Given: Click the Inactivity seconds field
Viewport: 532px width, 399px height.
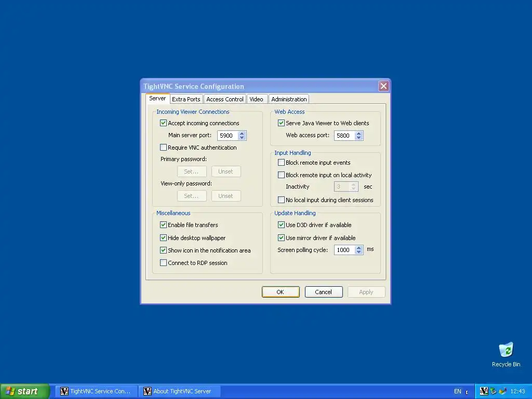Looking at the screenshot, I should point(342,187).
